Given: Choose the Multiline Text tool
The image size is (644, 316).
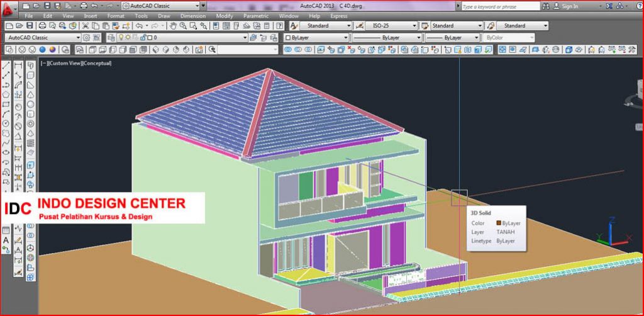Looking at the screenshot, I should [x=6, y=240].
